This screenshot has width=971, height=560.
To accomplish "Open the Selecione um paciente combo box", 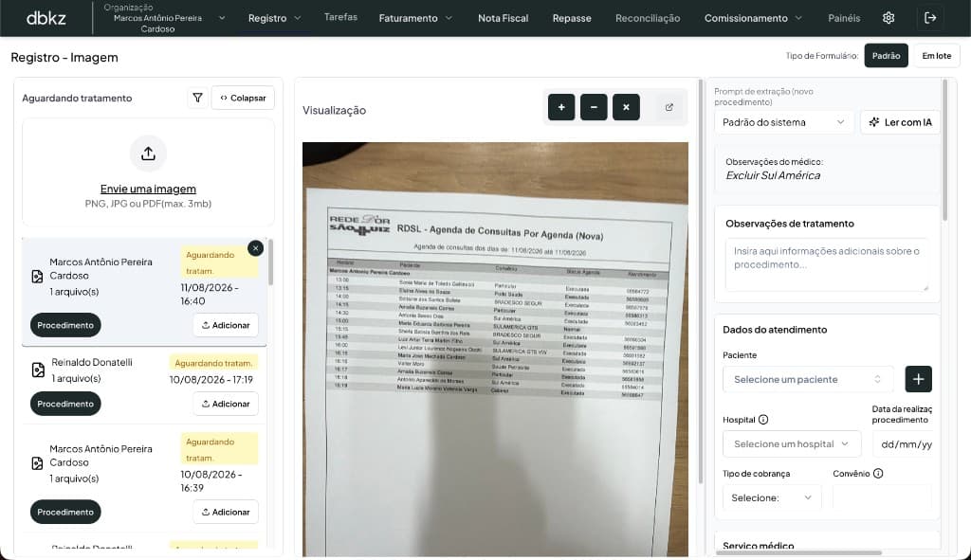I will (x=808, y=379).
